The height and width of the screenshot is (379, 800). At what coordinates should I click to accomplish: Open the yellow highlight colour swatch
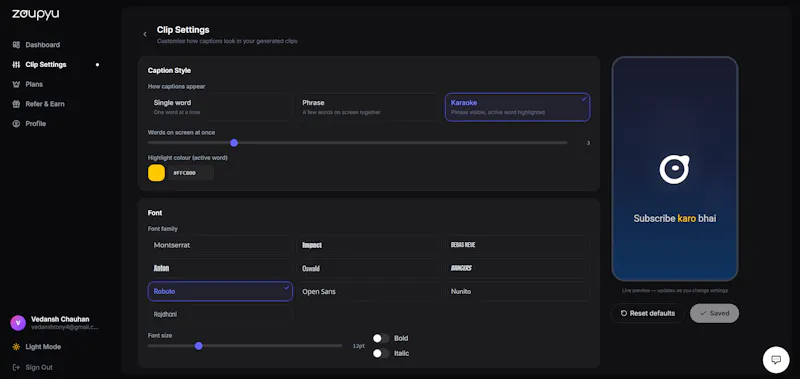[157, 173]
